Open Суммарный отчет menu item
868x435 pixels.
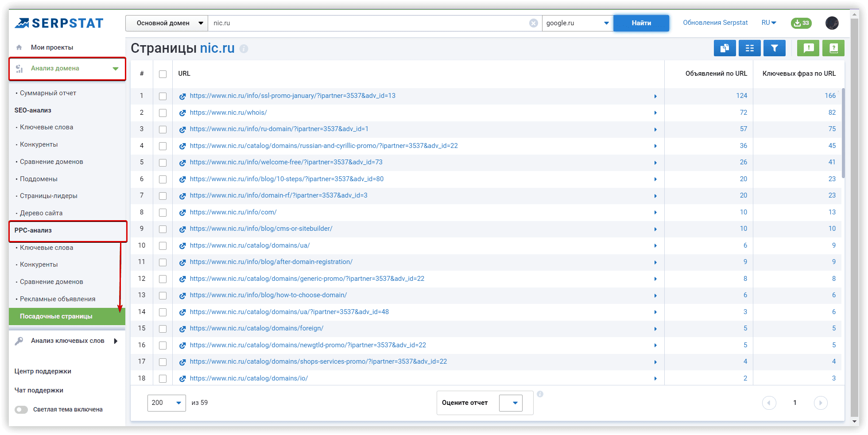tap(48, 93)
